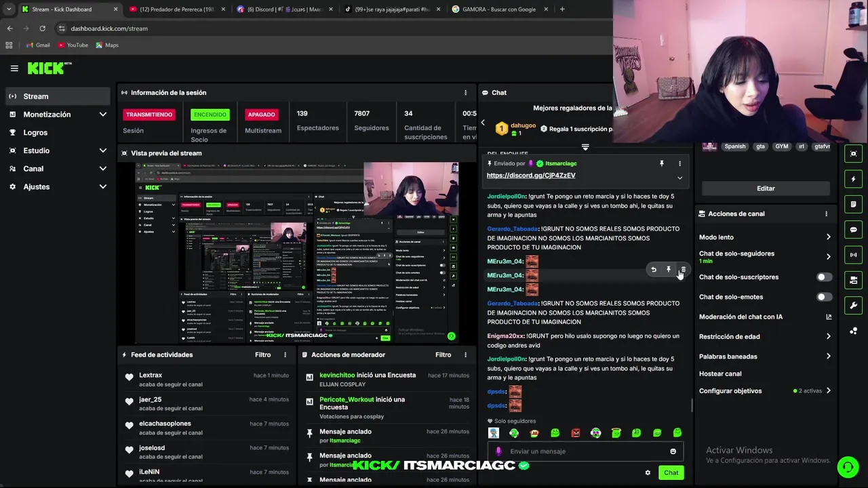The width and height of the screenshot is (868, 488).
Task: Open the wrench tools widget in right rail
Action: click(854, 305)
